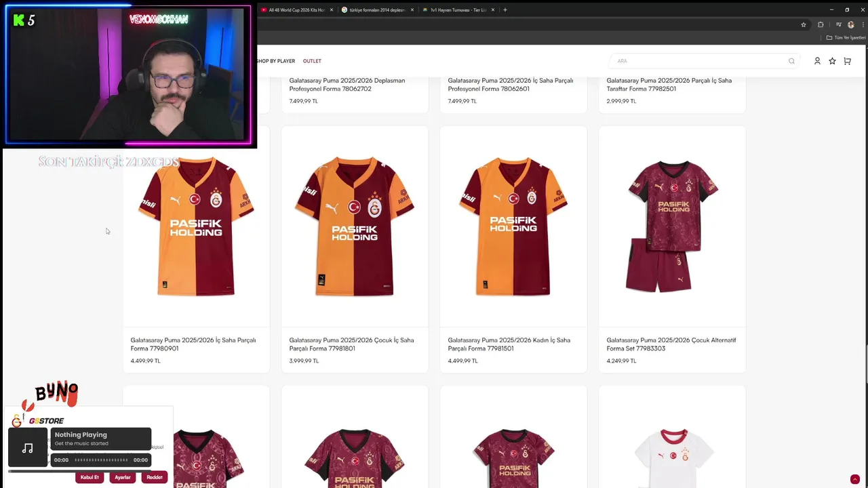868x488 pixels.
Task: Click the search magnifier icon
Action: tap(791, 61)
